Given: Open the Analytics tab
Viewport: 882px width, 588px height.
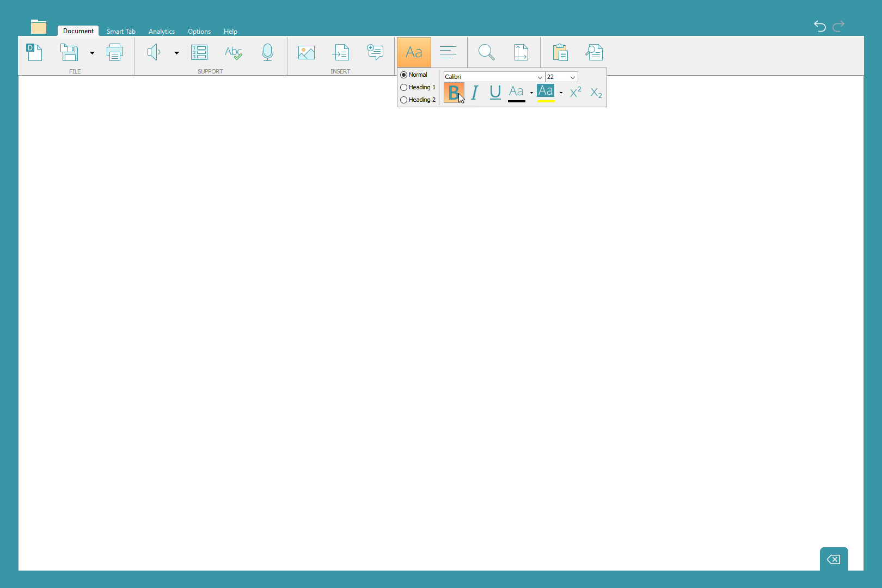Looking at the screenshot, I should (x=162, y=32).
